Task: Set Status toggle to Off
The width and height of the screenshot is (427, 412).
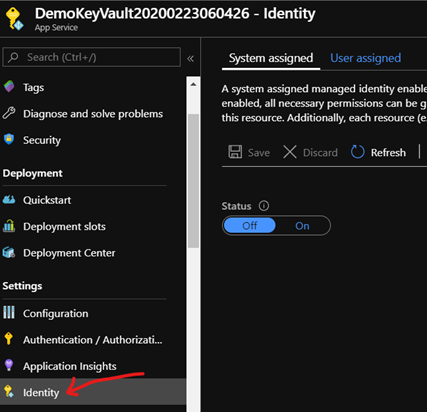Action: point(250,226)
